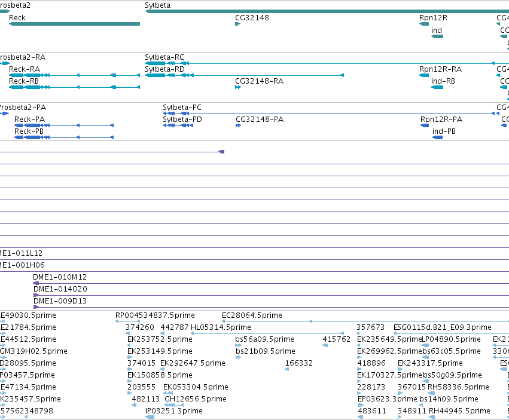Click the GH12656.5prime EST label
509x420 pixels.
196,399
